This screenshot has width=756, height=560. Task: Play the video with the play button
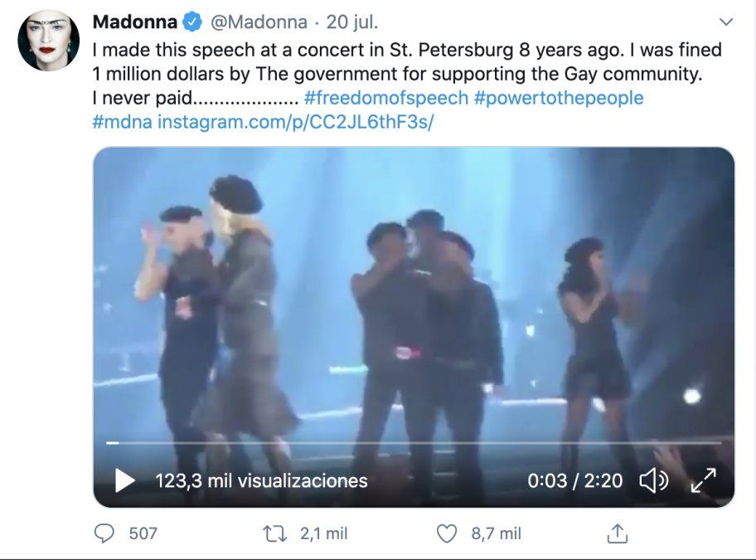124,480
